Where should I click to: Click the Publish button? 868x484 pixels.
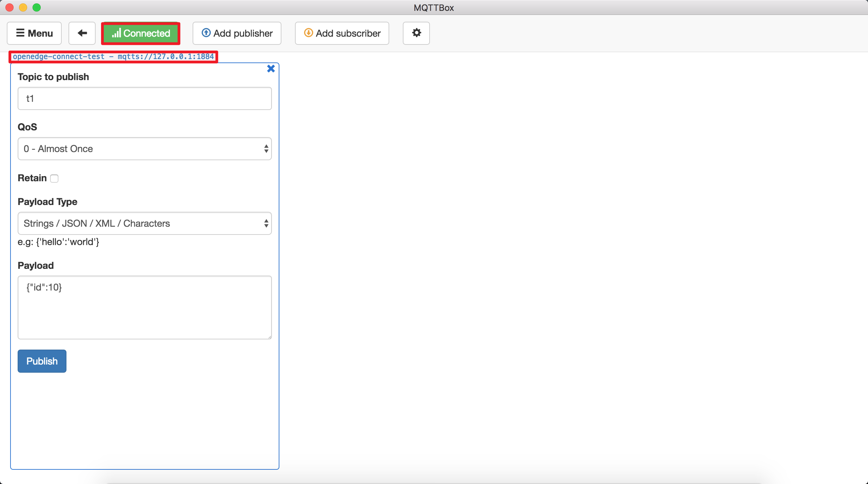pyautogui.click(x=42, y=360)
